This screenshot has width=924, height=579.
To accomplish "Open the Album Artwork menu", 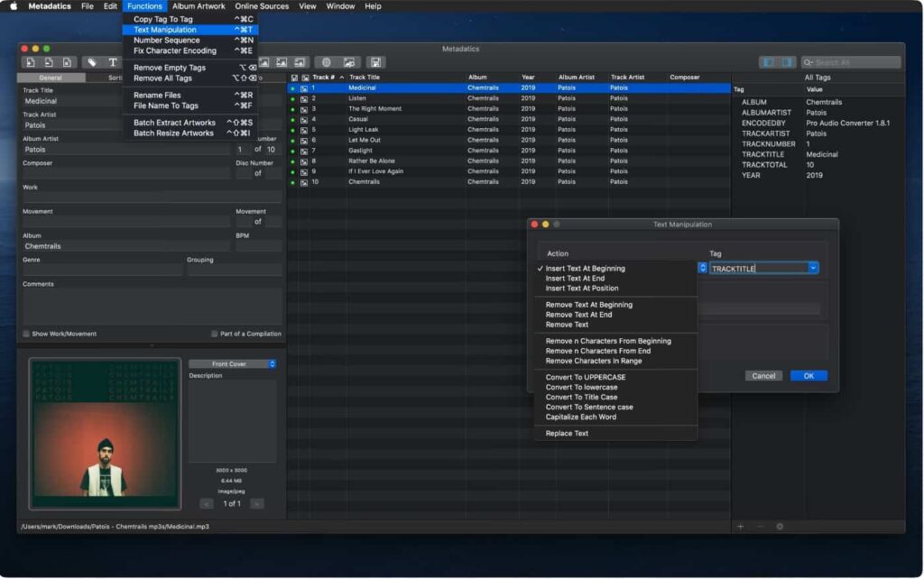I will [200, 6].
